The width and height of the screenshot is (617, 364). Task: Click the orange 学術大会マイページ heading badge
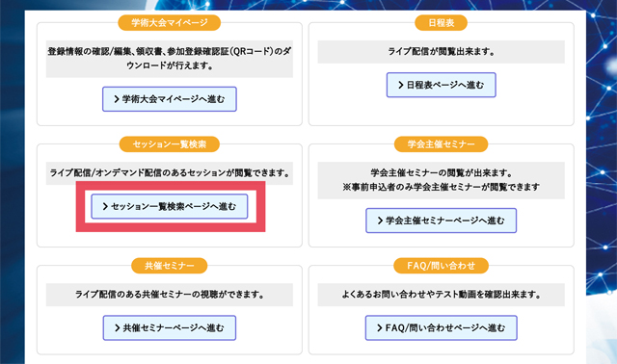(170, 23)
